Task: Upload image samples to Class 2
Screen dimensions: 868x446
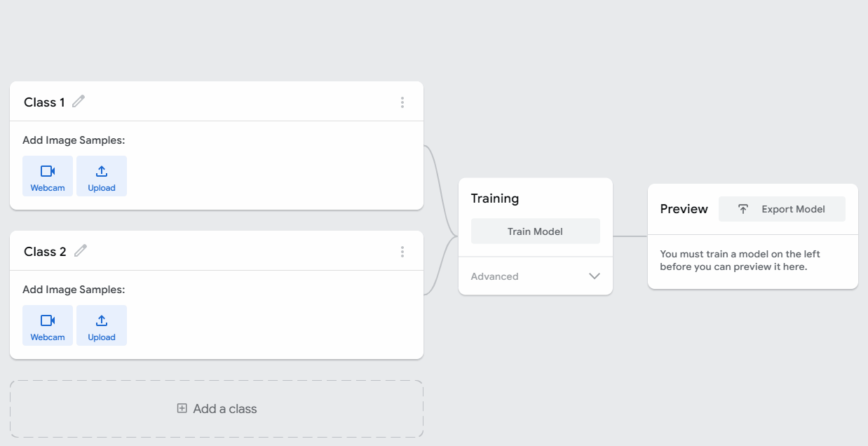Action: pos(102,325)
